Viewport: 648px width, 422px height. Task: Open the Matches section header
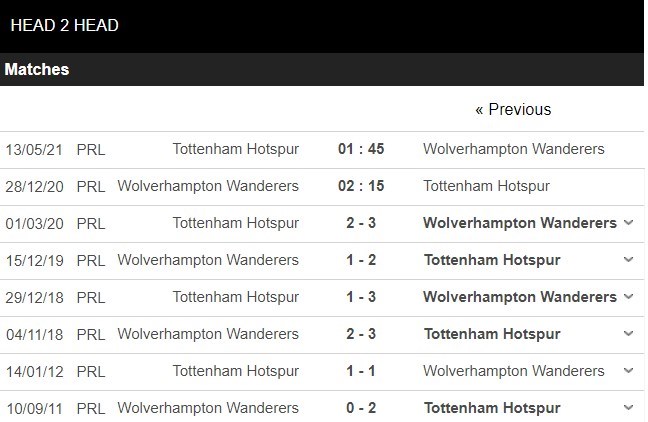(x=37, y=70)
